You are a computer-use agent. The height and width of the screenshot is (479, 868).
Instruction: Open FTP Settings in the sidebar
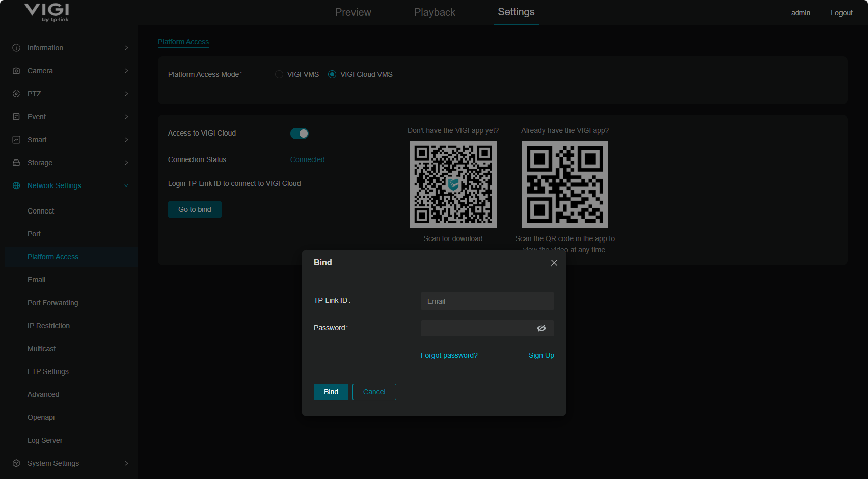48,371
